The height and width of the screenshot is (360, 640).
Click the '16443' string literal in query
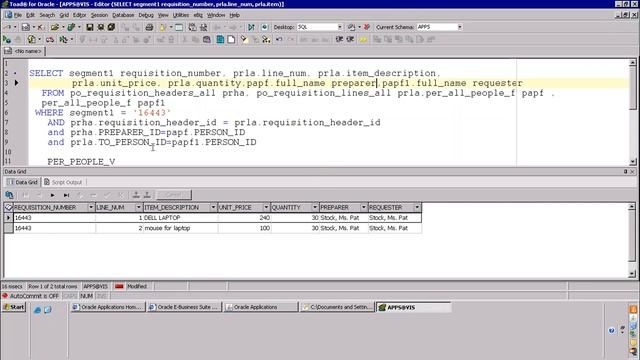click(152, 113)
